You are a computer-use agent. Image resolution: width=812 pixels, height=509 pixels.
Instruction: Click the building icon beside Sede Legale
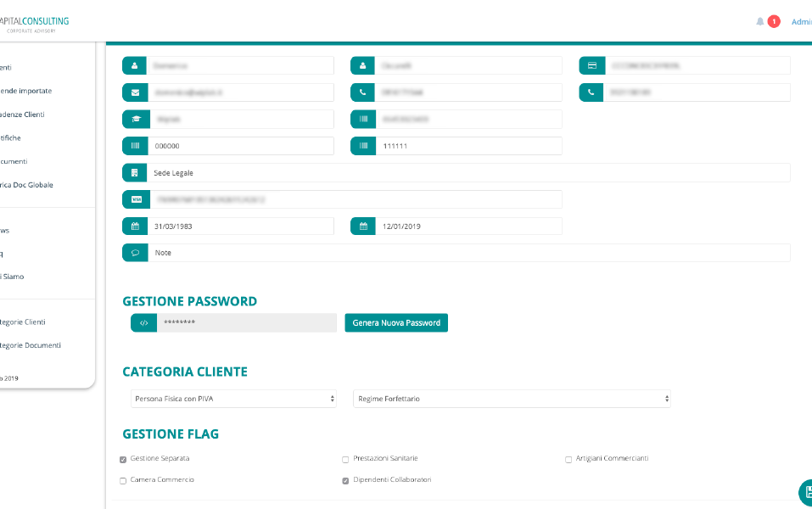click(x=135, y=173)
